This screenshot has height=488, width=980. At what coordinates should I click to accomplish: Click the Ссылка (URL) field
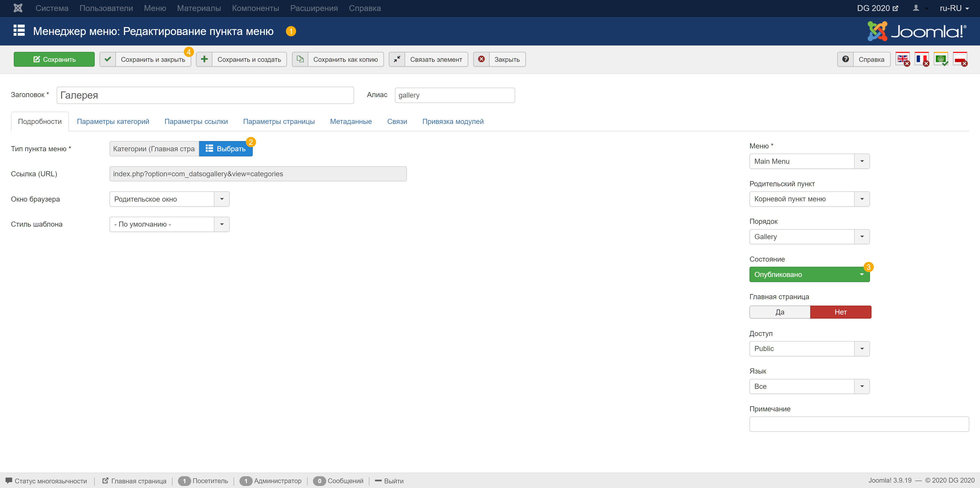point(258,174)
